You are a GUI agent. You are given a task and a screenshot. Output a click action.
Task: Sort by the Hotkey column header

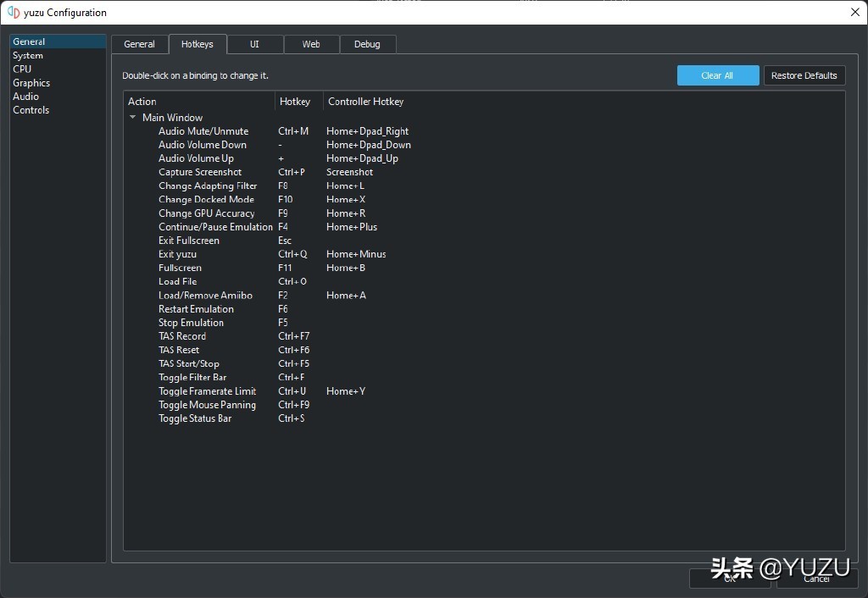pos(299,102)
